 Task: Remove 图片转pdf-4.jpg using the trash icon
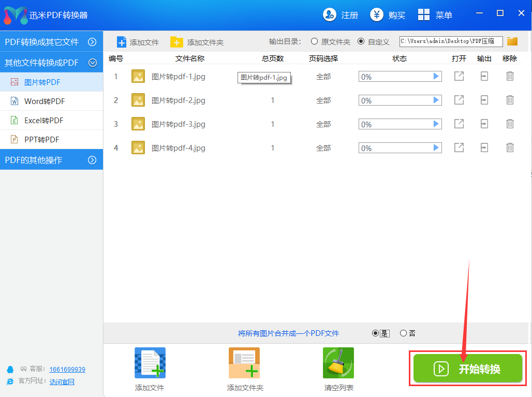tap(510, 148)
